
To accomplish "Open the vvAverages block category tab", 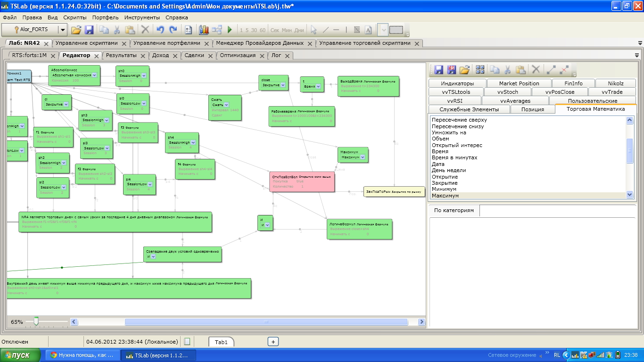I will [x=515, y=101].
